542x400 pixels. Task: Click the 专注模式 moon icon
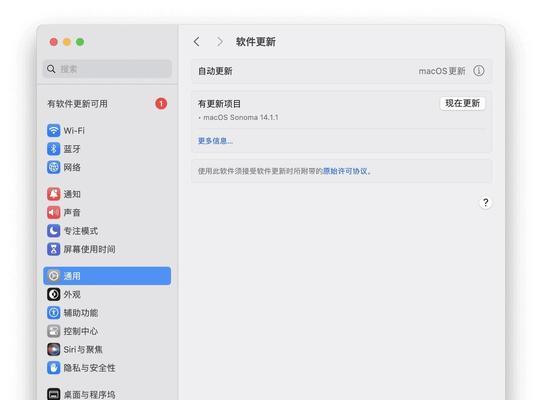(x=54, y=231)
